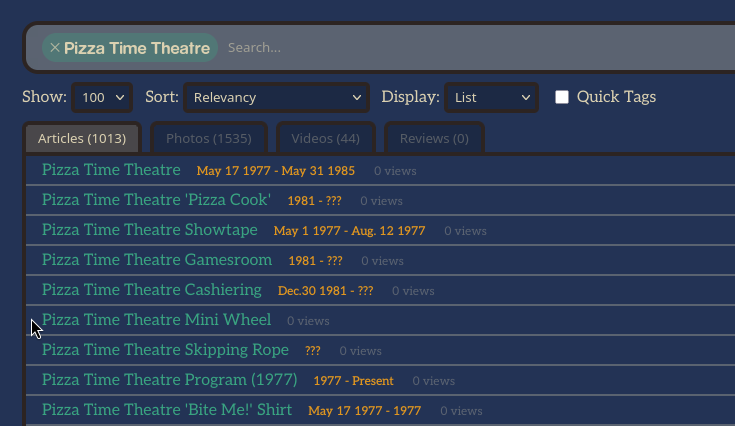This screenshot has height=426, width=735.
Task: Open Pizza Time Theatre Mini Wheel link
Action: [156, 320]
